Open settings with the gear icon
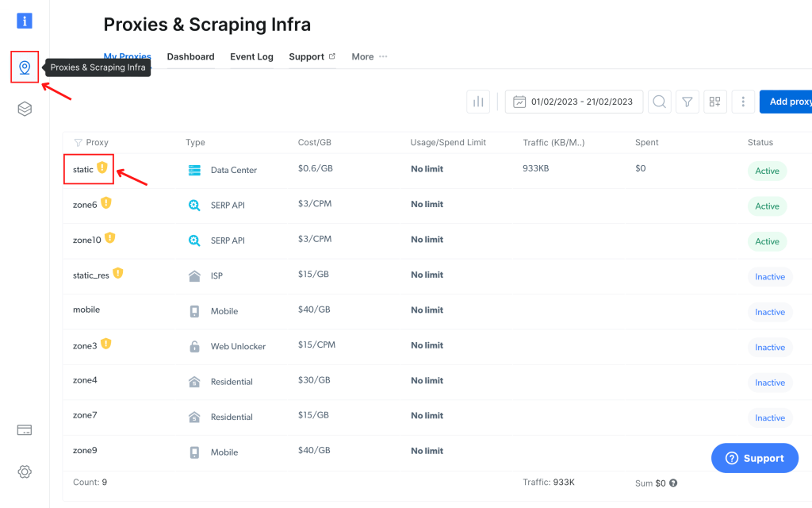Screen dimensions: 812x508 tap(24, 471)
